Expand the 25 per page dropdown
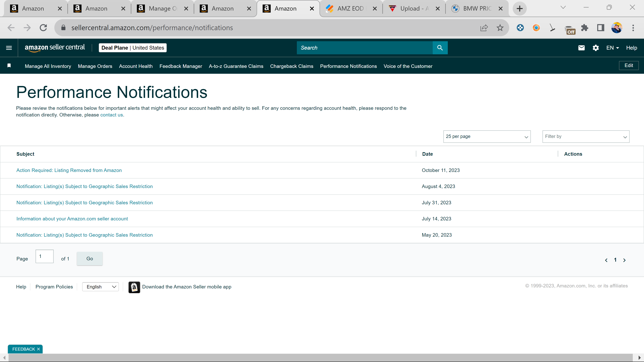This screenshot has width=644, height=362. coord(487,136)
